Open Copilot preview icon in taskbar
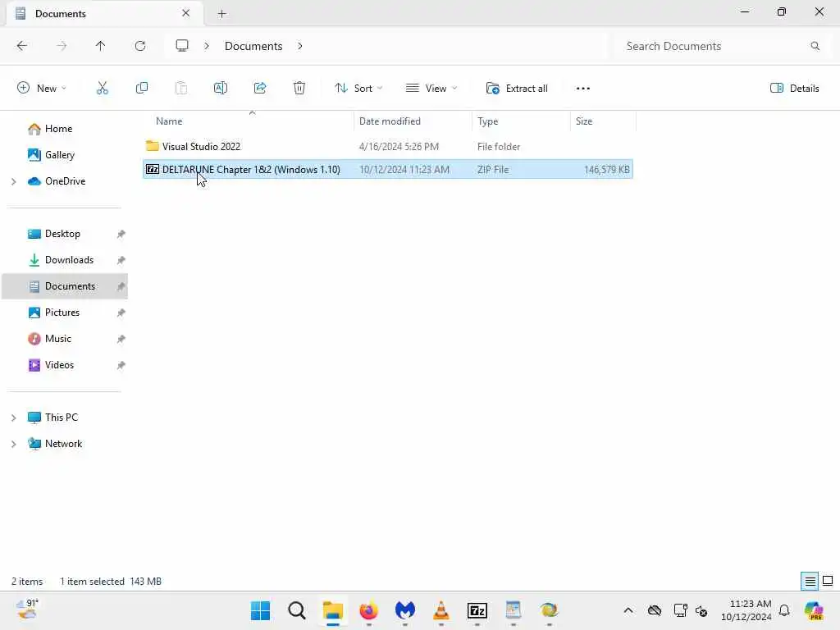840x630 pixels. coord(814,610)
